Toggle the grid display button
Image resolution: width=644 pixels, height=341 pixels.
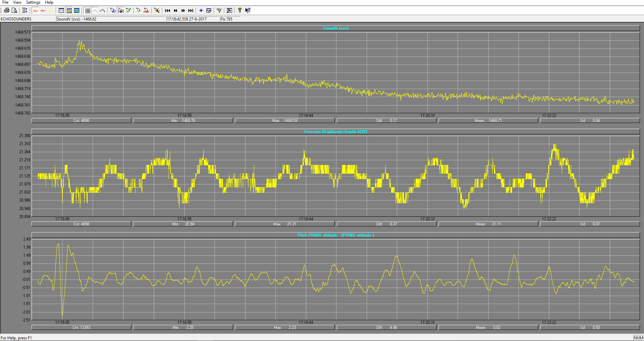88,10
